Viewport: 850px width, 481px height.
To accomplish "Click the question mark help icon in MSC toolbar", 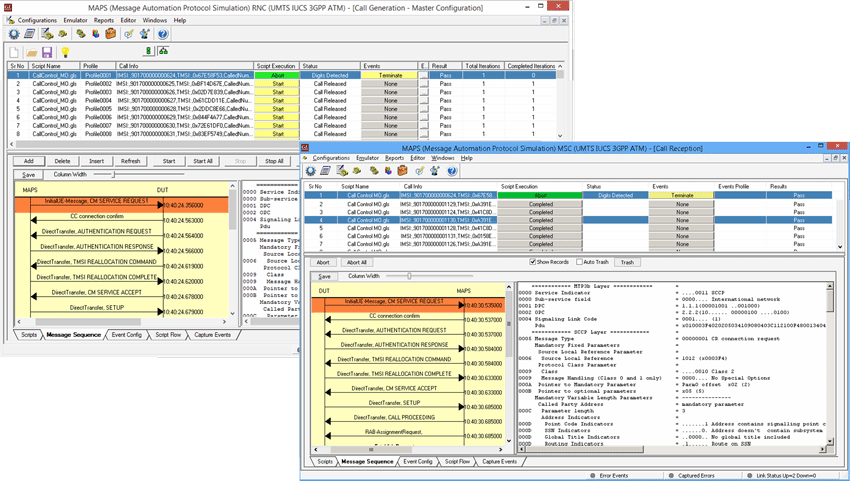I will tap(452, 171).
